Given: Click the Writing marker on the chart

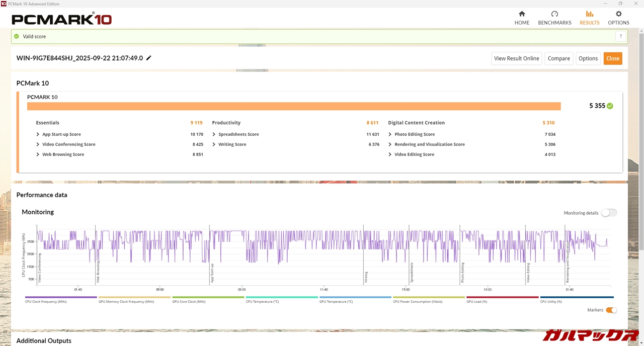Looking at the screenshot, I should pyautogui.click(x=366, y=278).
